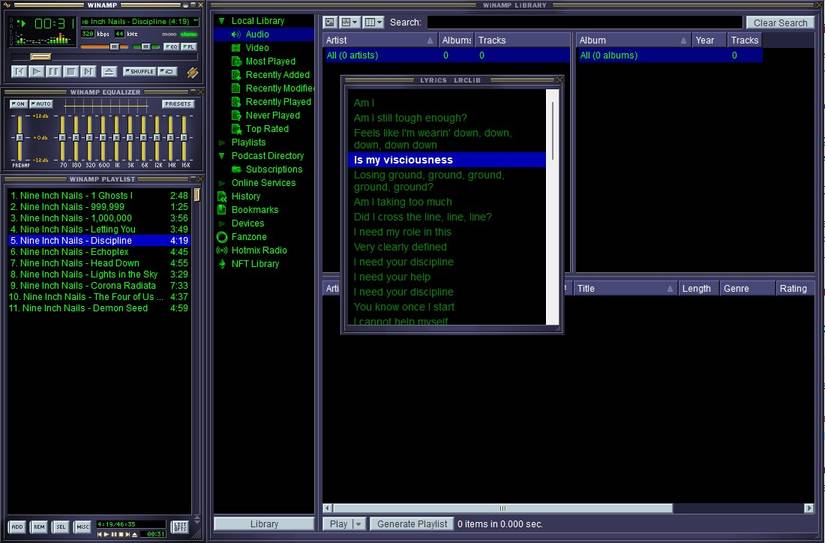The width and height of the screenshot is (825, 543).
Task: Expand the Devices tree node
Action: coord(222,224)
